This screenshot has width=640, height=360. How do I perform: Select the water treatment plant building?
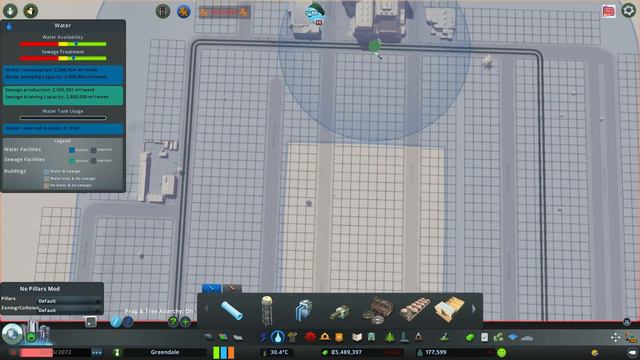pos(378,310)
